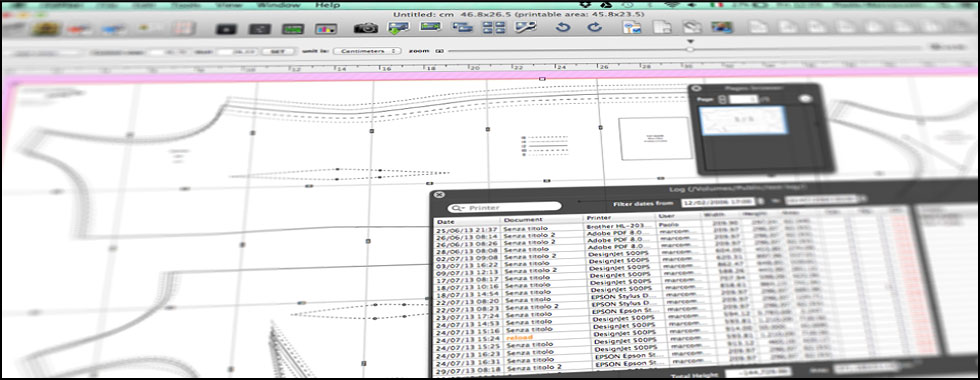Click the CMYK color bars icon

pyautogui.click(x=326, y=29)
